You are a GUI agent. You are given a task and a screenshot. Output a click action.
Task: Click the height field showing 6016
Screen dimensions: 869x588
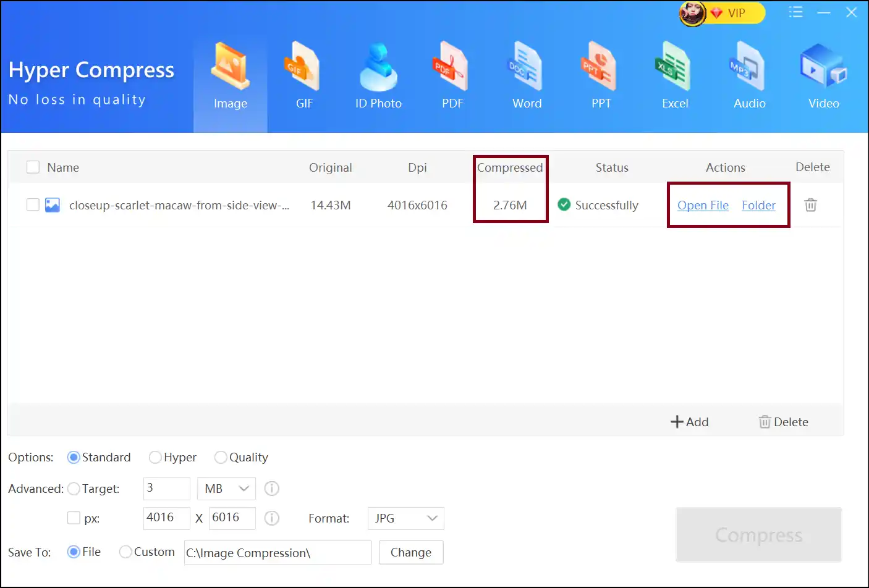click(232, 518)
